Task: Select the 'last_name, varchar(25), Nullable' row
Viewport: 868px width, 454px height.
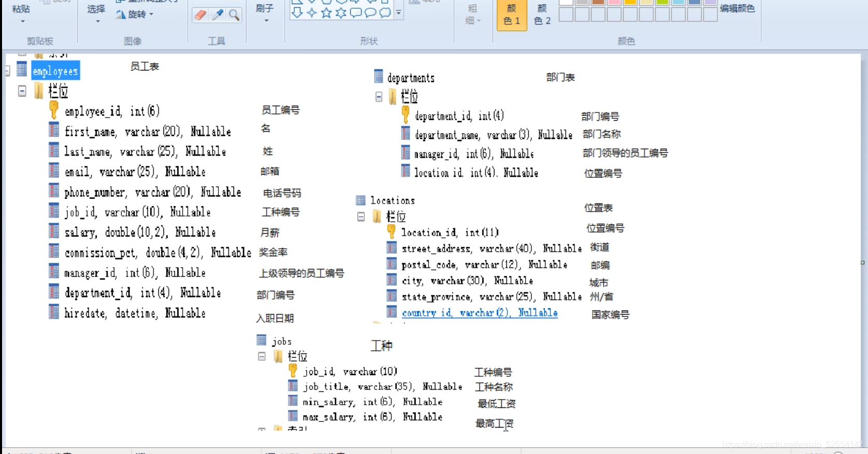Action: 145,151
